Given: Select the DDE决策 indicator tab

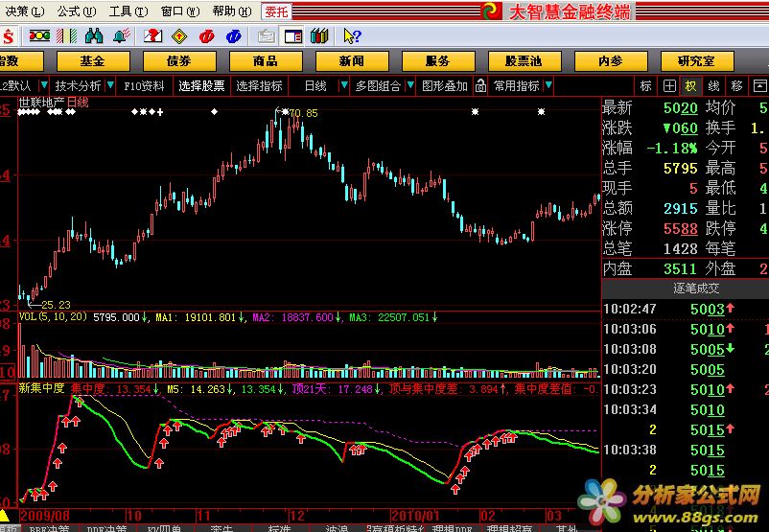Looking at the screenshot, I should point(107,528).
